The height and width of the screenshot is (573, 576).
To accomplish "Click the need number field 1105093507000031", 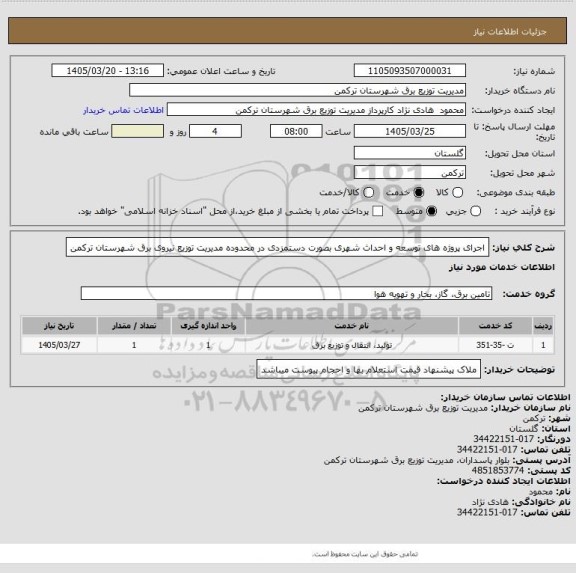I will point(410,71).
